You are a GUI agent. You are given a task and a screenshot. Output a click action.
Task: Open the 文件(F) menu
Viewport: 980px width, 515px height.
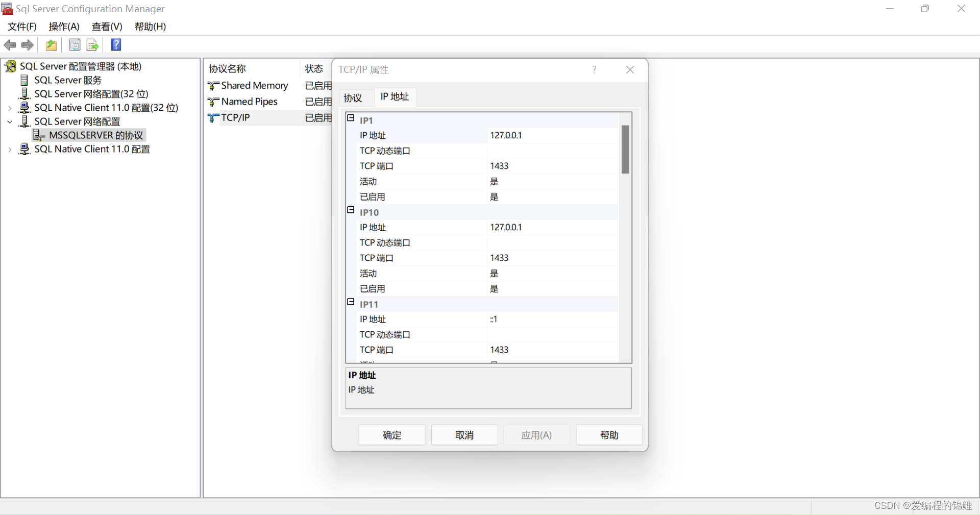[22, 27]
